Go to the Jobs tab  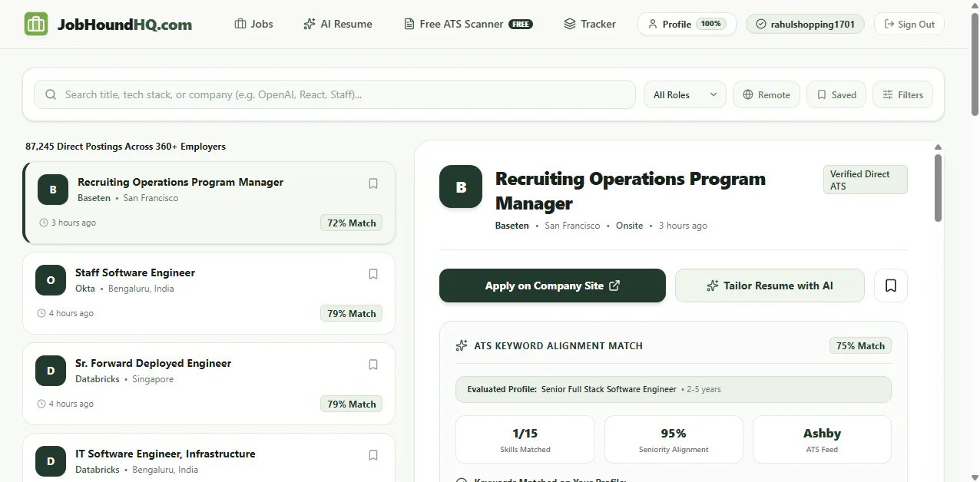253,24
